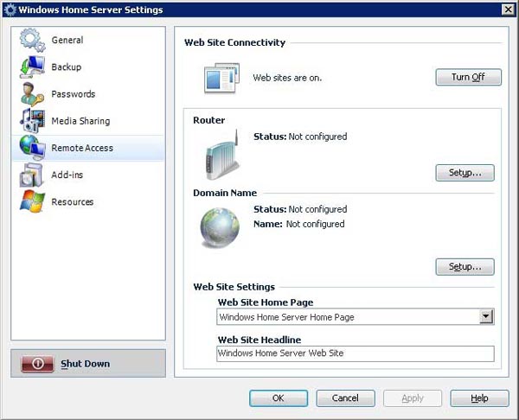This screenshot has width=519, height=420.
Task: Close the Windows Home Server Settings window
Action: (x=508, y=10)
